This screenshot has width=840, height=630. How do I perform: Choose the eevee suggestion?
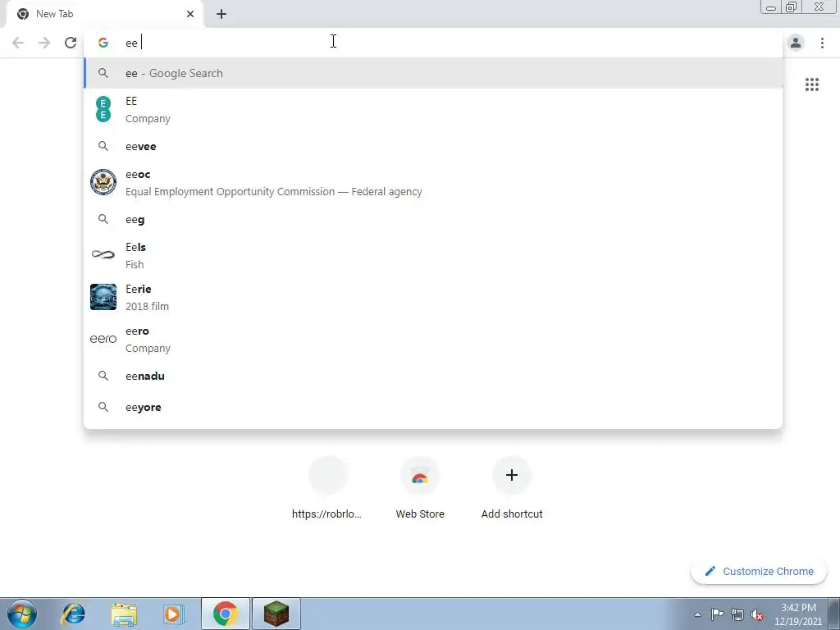coord(433,146)
